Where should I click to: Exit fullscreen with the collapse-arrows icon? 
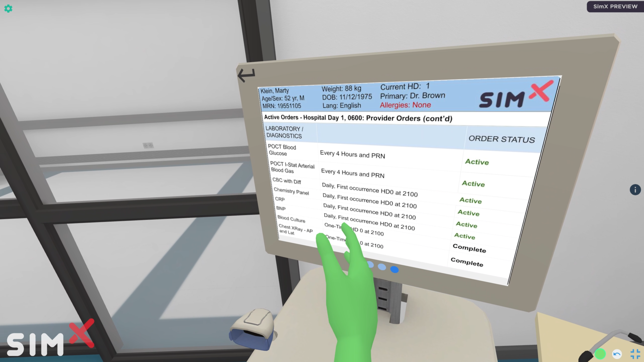pos(635,354)
